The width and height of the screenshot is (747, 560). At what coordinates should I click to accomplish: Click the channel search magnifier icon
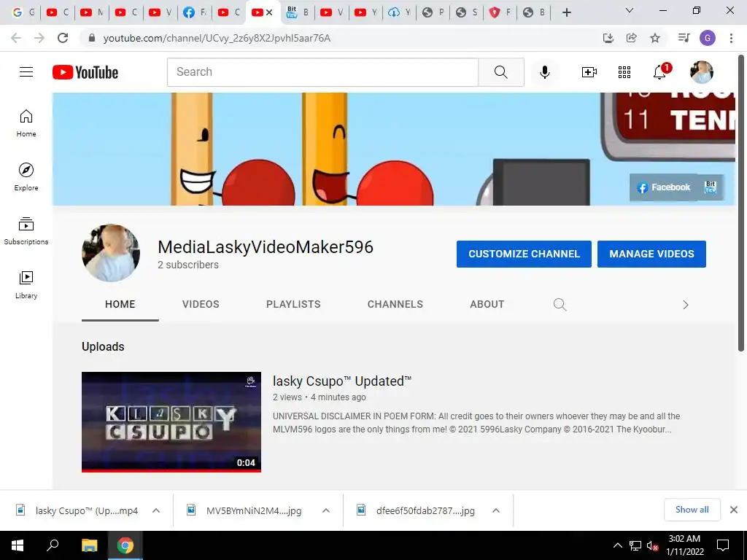click(x=560, y=304)
